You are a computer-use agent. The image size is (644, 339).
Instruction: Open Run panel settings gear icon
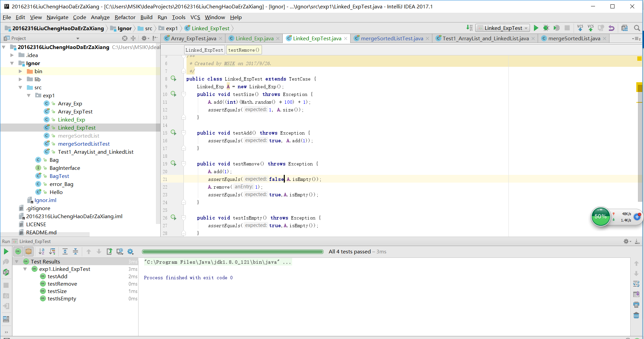tap(626, 241)
